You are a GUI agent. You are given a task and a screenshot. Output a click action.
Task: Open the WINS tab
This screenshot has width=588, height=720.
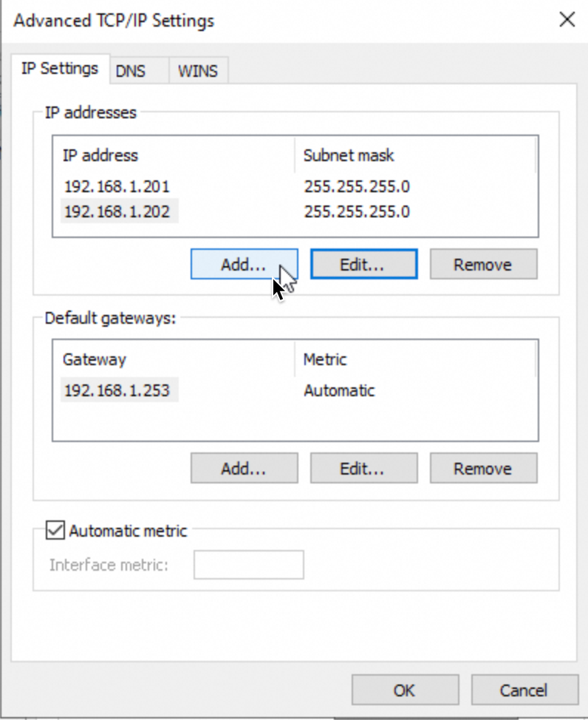point(198,71)
